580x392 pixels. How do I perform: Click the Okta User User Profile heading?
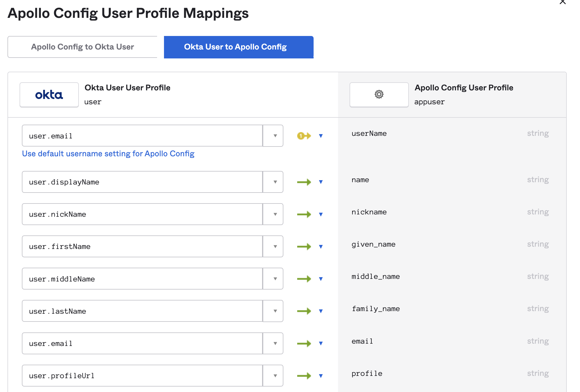tap(127, 88)
